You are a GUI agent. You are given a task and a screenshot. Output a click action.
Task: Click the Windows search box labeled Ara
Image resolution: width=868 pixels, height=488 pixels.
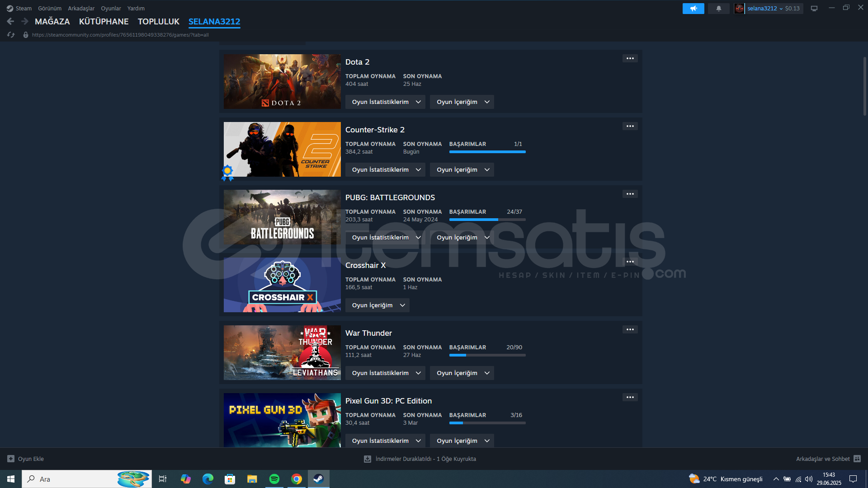87,479
